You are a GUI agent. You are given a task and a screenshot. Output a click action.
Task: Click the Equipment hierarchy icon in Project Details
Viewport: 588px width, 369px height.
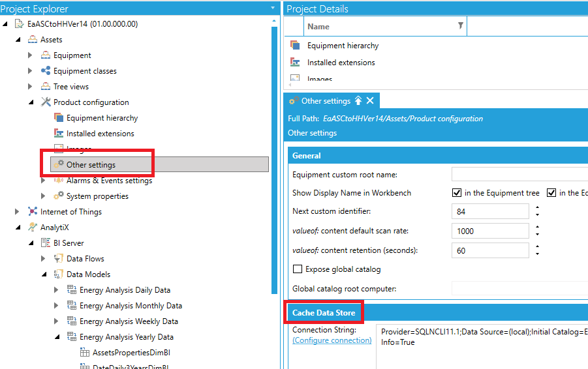[295, 46]
